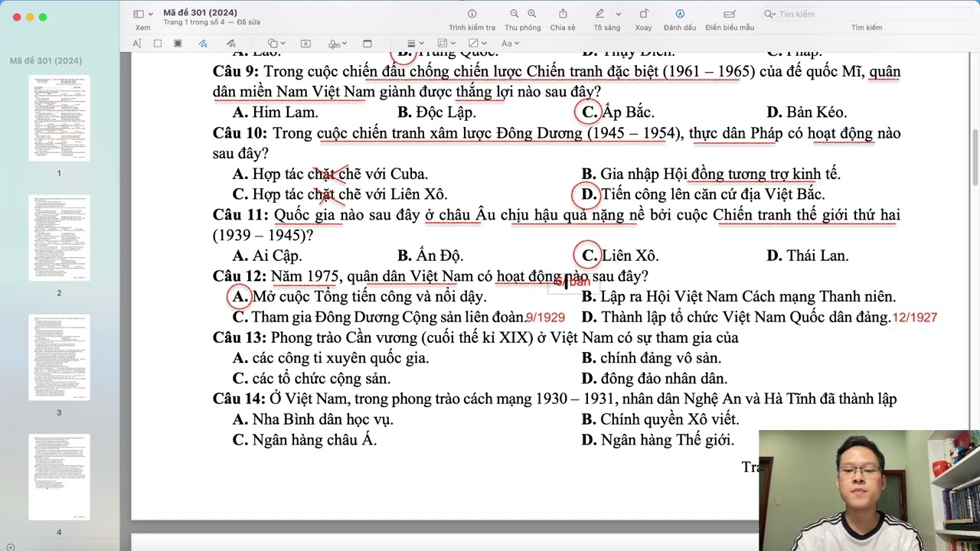This screenshot has height=551, width=980.
Task: Click answer D. Thái Lan
Action: point(808,256)
